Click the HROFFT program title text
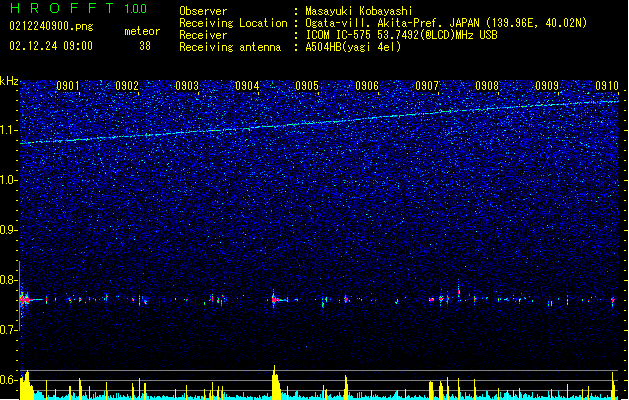The image size is (629, 400). 63,8
